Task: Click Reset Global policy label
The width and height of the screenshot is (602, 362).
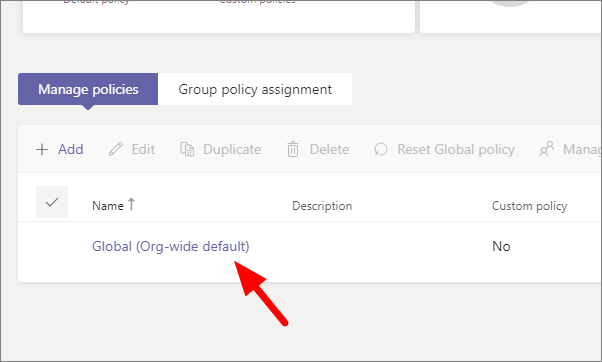Action: click(456, 149)
